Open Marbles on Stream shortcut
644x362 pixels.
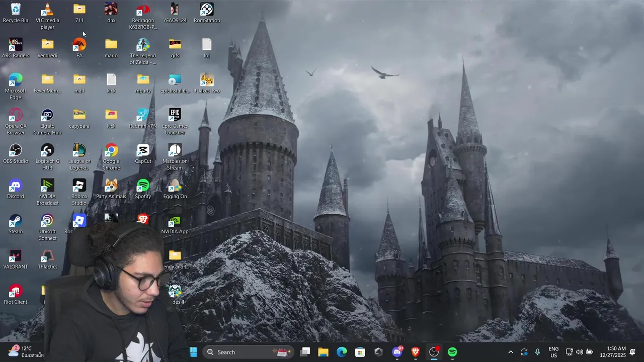click(175, 157)
